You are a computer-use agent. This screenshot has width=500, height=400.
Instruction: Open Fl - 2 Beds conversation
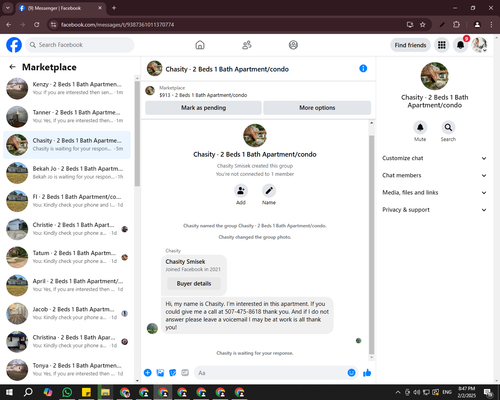click(67, 201)
